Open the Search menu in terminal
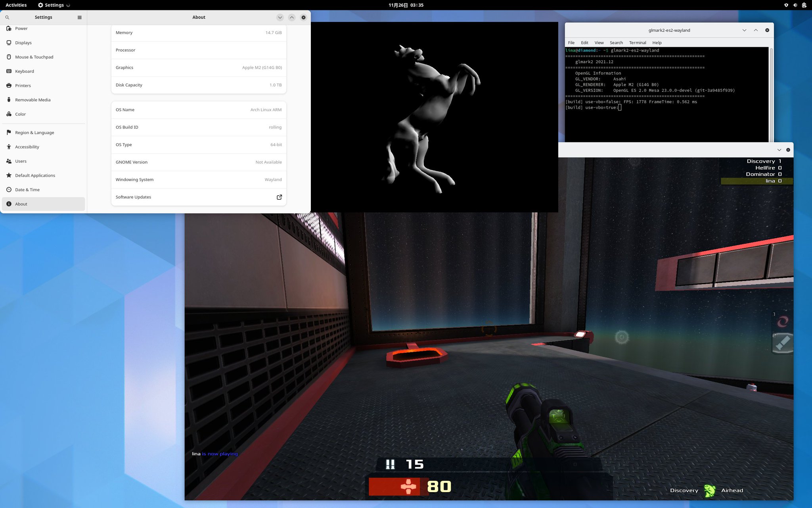Image resolution: width=812 pixels, height=508 pixels. click(x=616, y=43)
